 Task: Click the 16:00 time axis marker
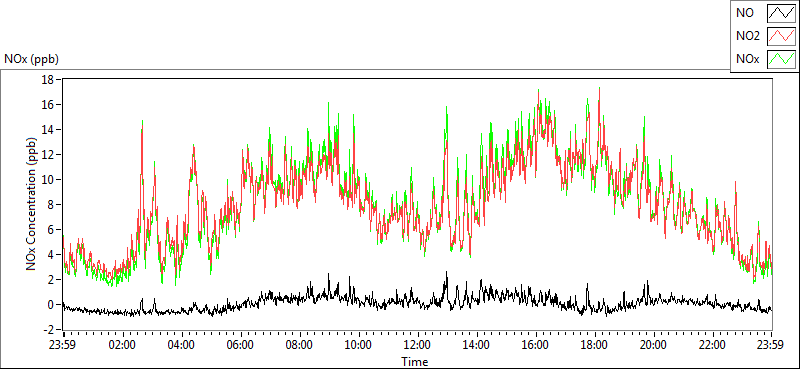[x=536, y=345]
